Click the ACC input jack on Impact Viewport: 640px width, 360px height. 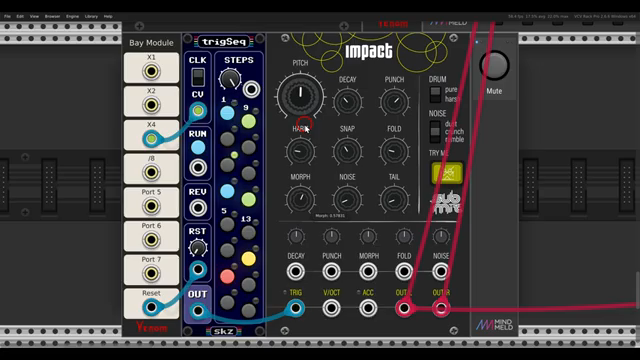point(368,308)
